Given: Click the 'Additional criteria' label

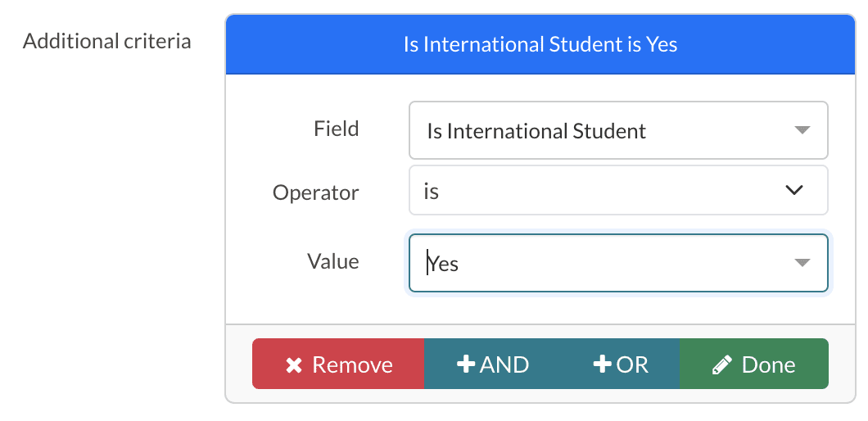Looking at the screenshot, I should point(106,41).
